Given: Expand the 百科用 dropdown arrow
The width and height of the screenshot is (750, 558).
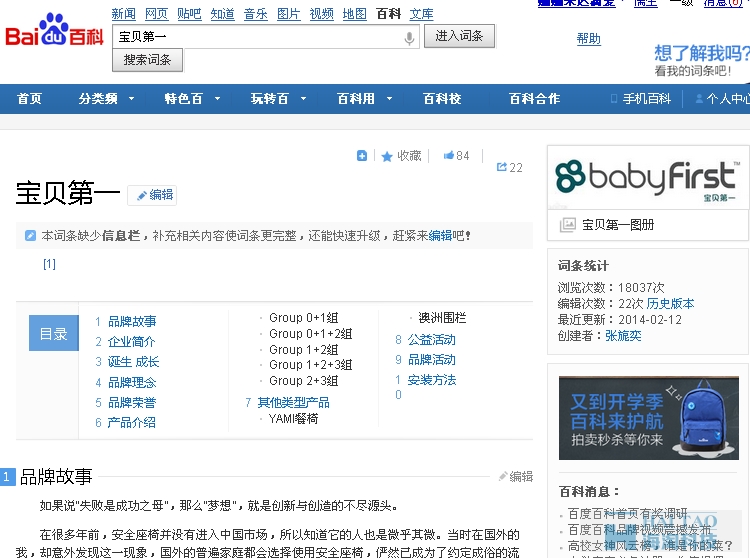Looking at the screenshot, I should (389, 99).
